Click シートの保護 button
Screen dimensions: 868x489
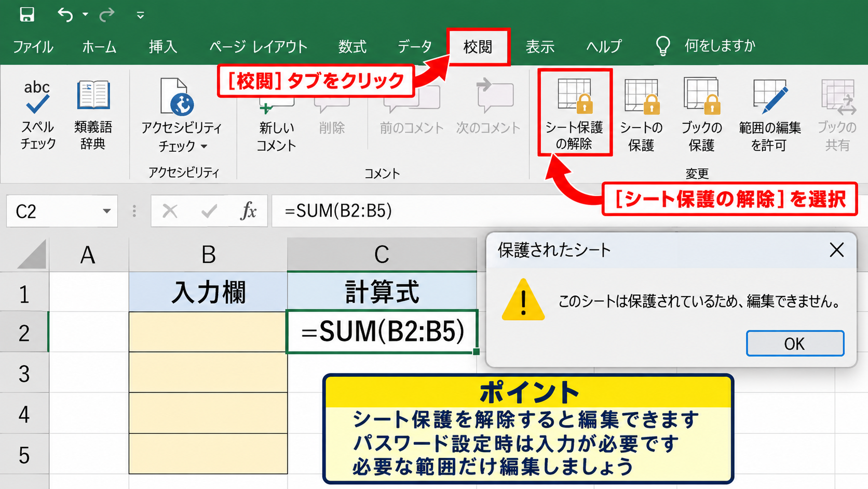click(x=641, y=115)
